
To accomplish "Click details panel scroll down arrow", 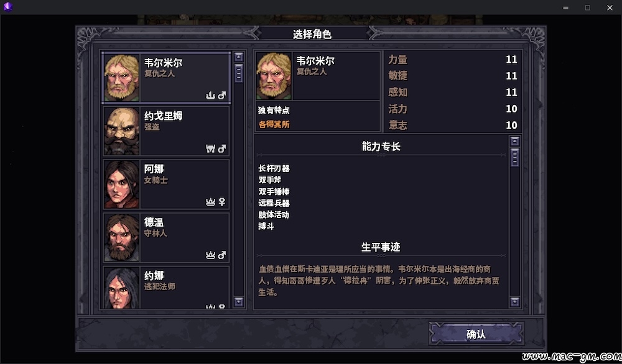I will 514,302.
